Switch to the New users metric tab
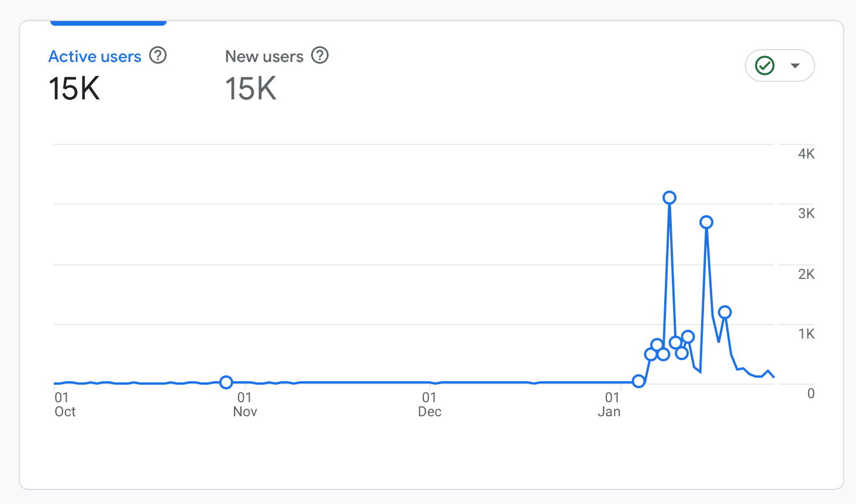 pos(264,56)
